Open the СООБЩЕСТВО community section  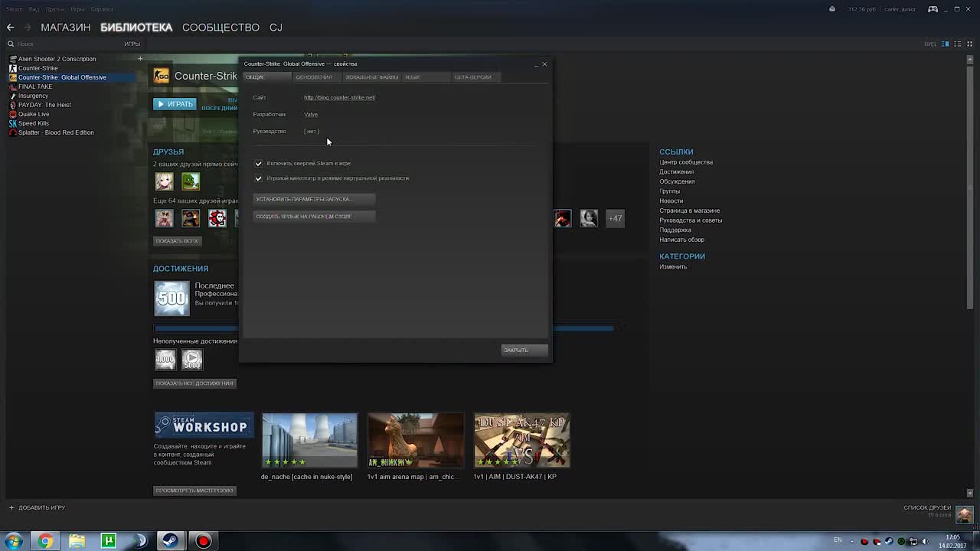coord(220,28)
